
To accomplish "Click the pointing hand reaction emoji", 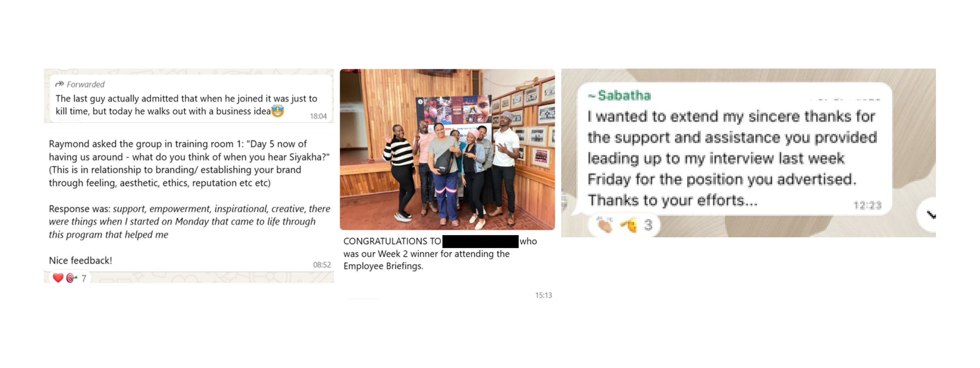I will pyautogui.click(x=628, y=225).
